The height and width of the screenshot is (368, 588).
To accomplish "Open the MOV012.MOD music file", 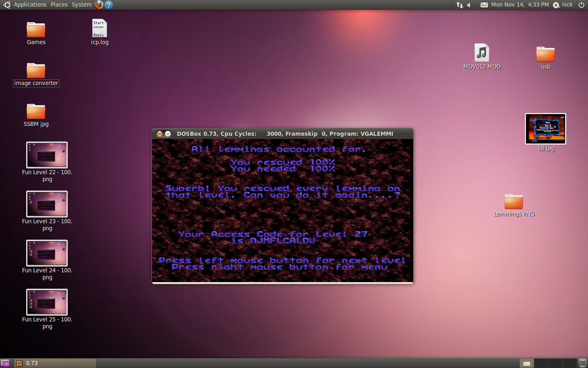I will tap(482, 54).
